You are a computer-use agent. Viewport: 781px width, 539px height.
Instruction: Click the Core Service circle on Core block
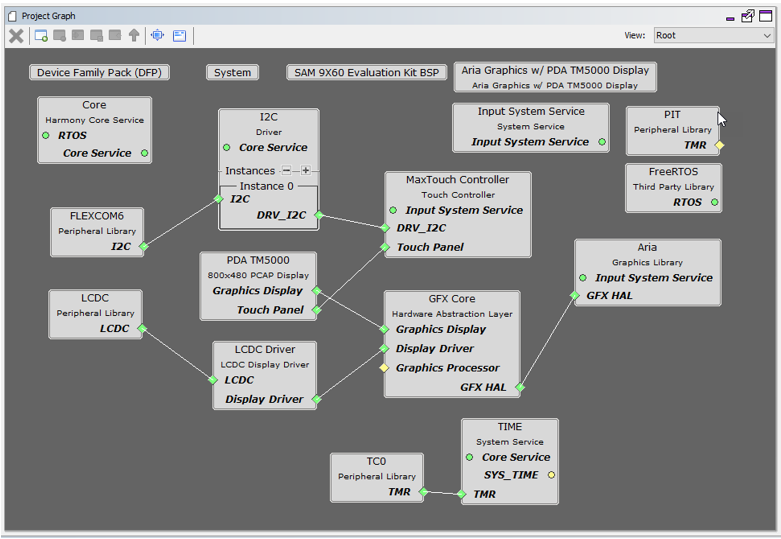point(144,153)
